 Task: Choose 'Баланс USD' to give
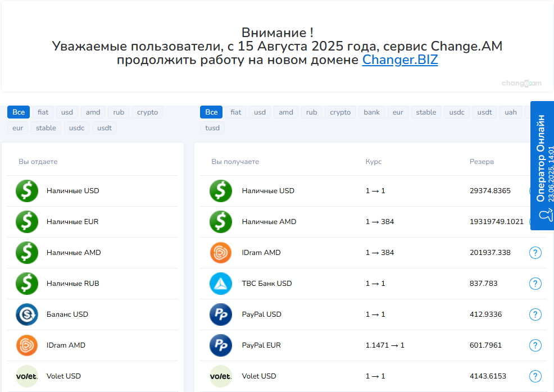(x=93, y=314)
